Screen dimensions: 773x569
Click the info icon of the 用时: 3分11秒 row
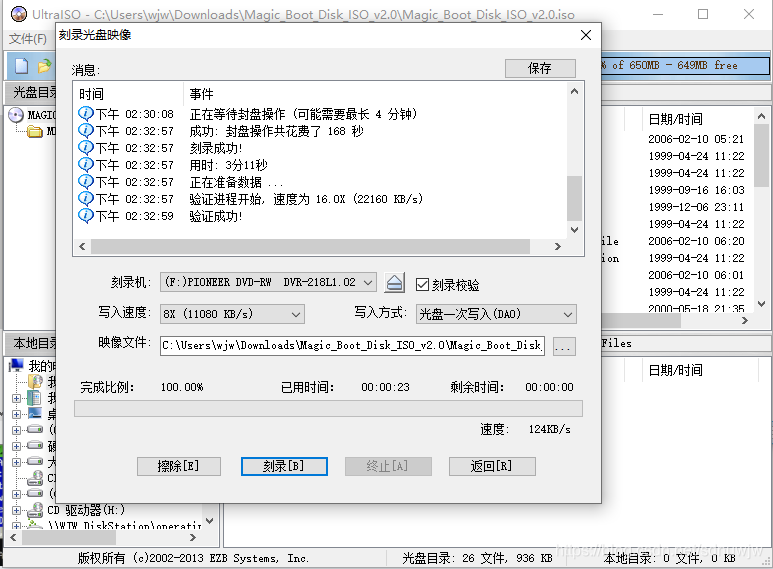tap(85, 164)
